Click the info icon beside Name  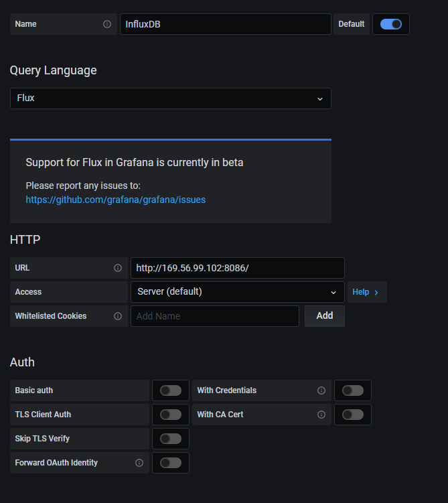[x=107, y=24]
